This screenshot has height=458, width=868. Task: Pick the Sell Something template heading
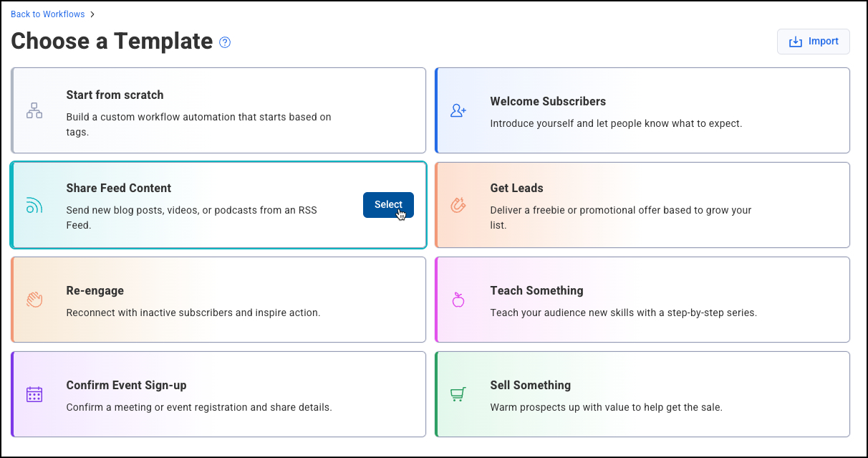[530, 385]
